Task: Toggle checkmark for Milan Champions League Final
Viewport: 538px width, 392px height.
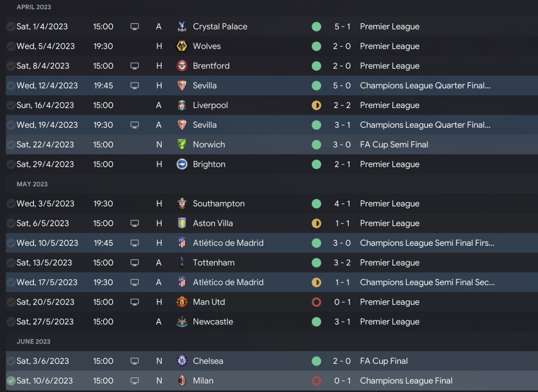Action: pos(11,381)
